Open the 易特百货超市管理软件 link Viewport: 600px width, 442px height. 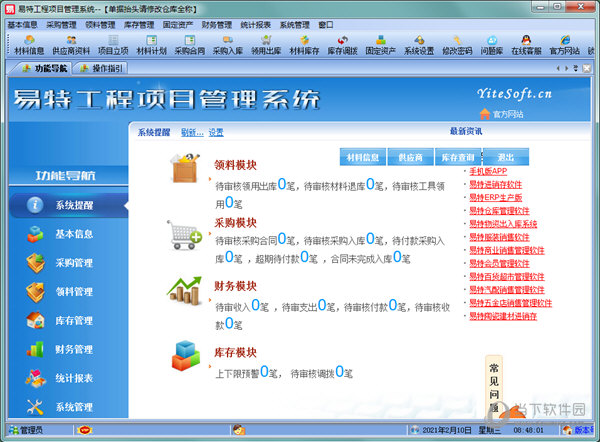[507, 277]
